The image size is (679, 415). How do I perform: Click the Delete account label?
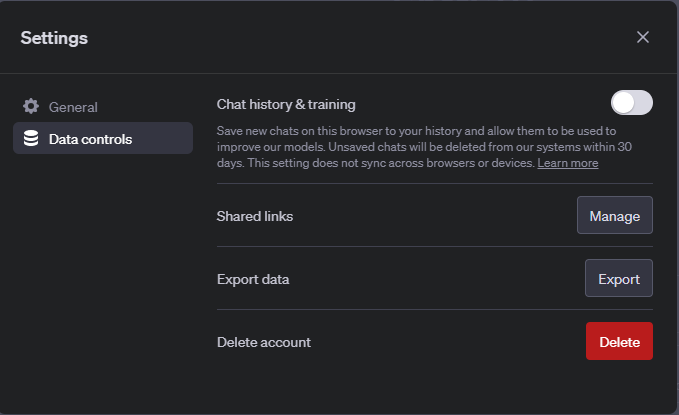click(264, 342)
